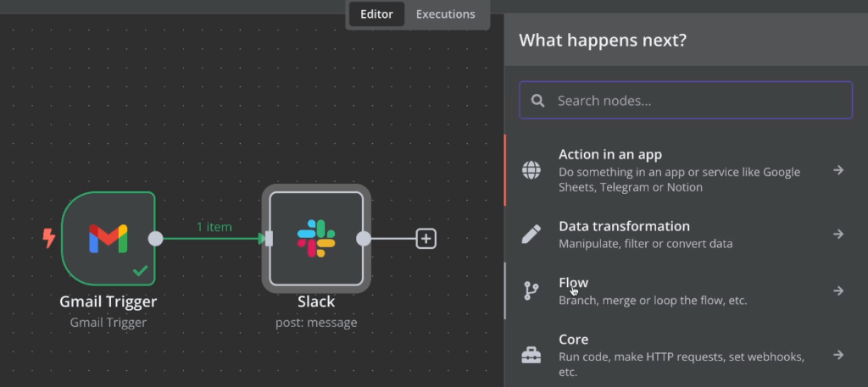Image resolution: width=868 pixels, height=387 pixels.
Task: Switch to the Executions tab
Action: (445, 14)
